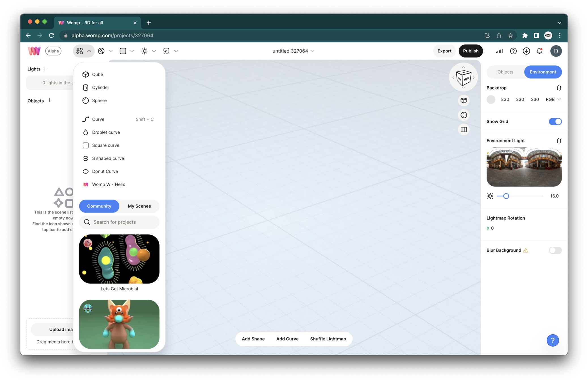The height and width of the screenshot is (382, 588).
Task: Switch to the My Scenes tab
Action: [x=139, y=206]
